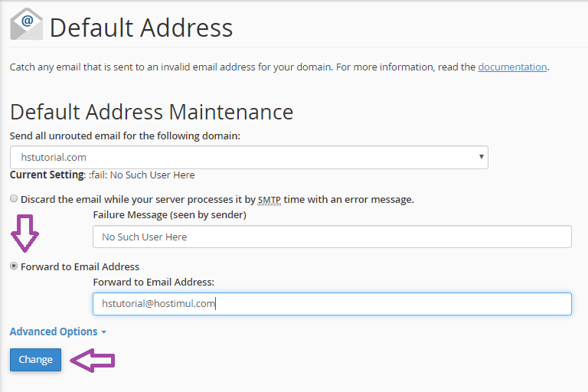
Task: Open the documentation link
Action: 512,67
